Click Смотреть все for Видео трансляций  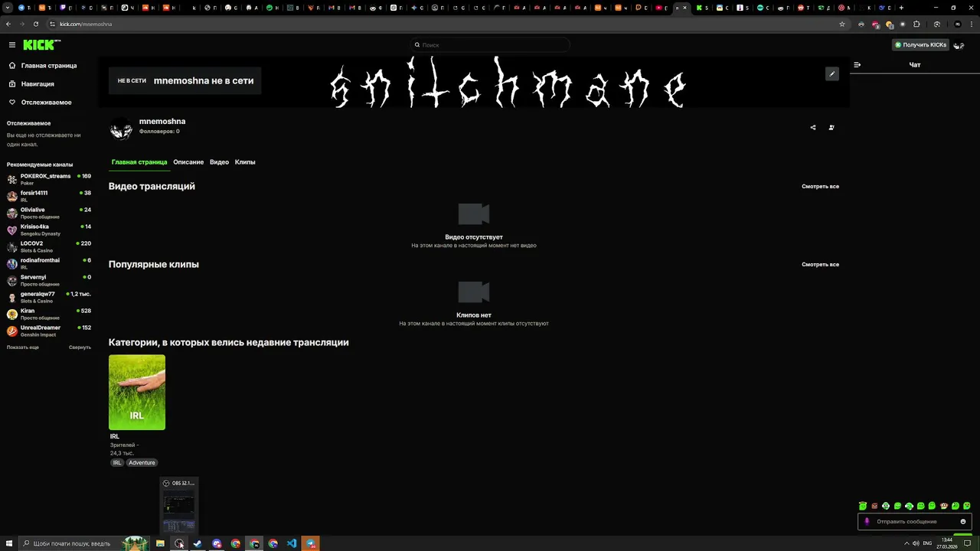click(x=820, y=187)
